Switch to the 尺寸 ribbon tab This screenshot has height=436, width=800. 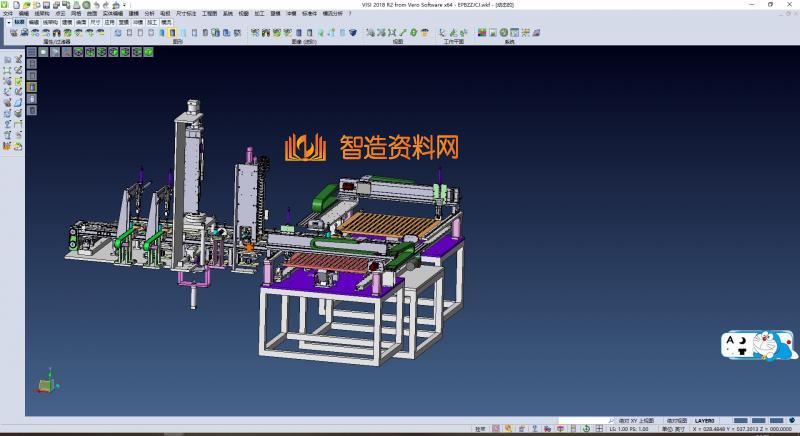[x=95, y=21]
